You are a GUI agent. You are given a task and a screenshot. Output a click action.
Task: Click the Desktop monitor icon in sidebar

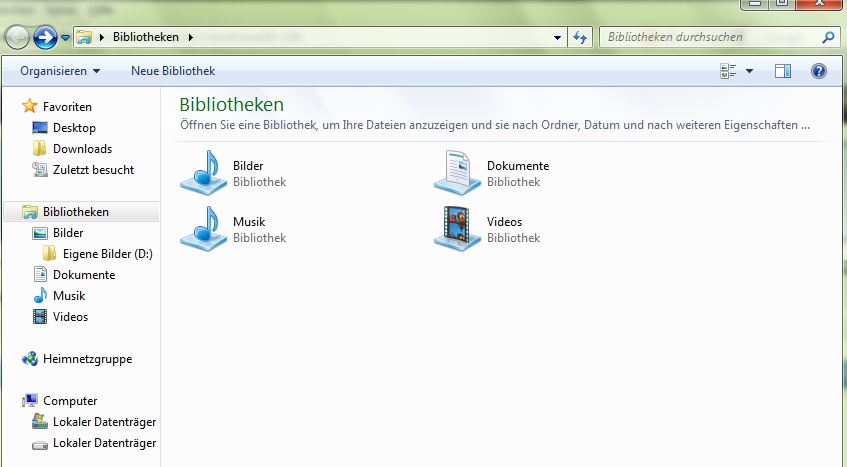[x=40, y=127]
